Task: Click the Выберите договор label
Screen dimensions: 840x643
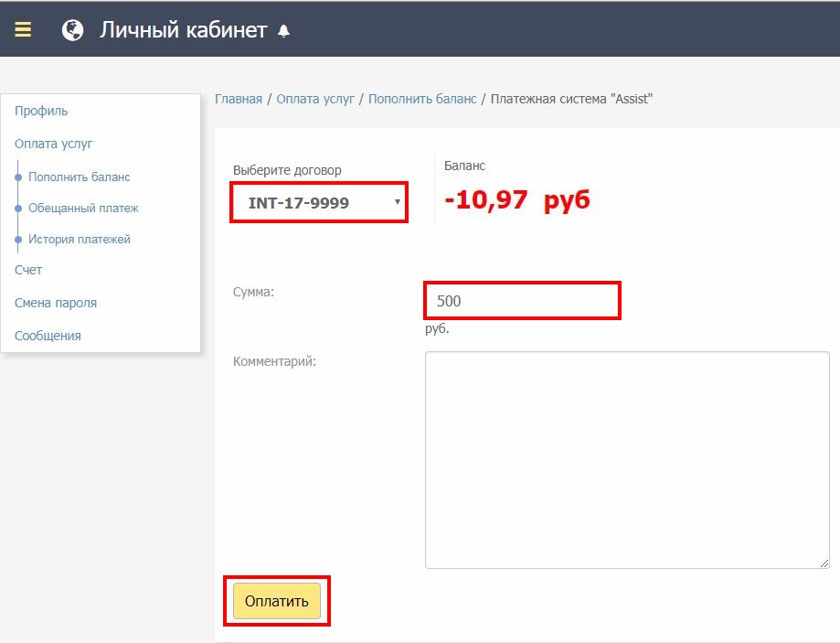Action: click(x=287, y=170)
